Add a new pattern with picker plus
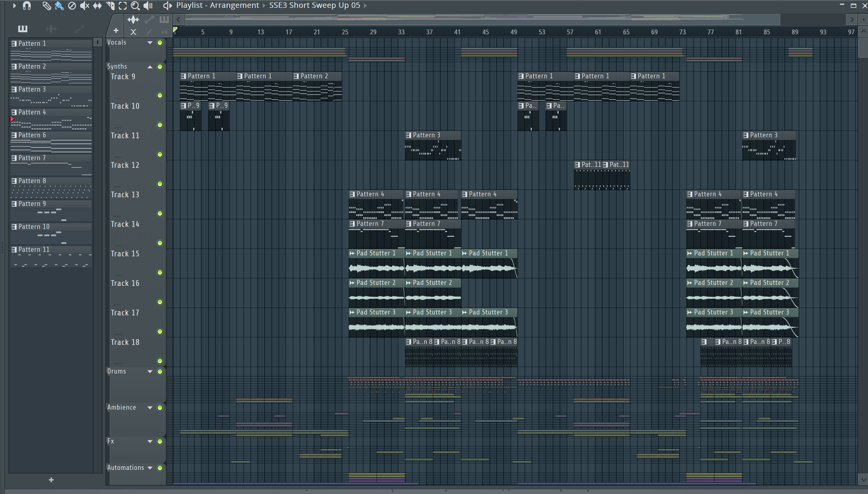 pyautogui.click(x=51, y=480)
